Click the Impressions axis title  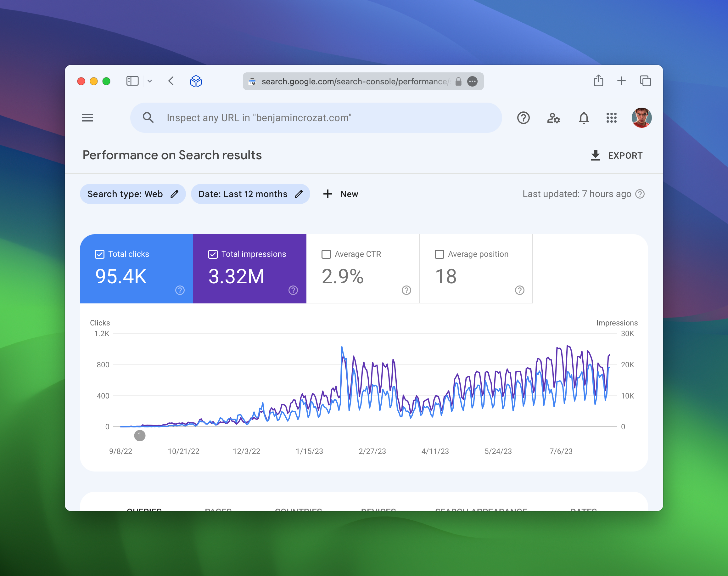617,323
